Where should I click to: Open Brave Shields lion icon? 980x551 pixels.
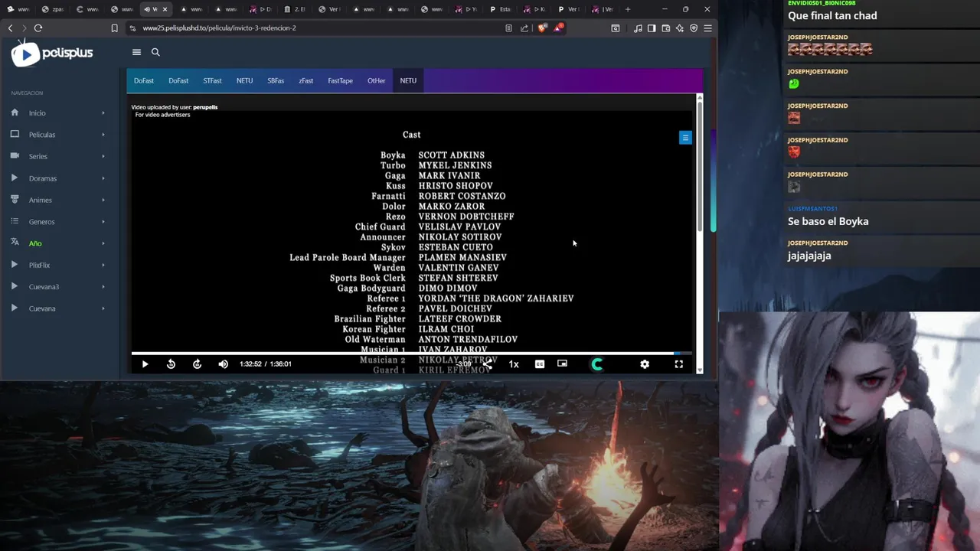[x=542, y=28]
